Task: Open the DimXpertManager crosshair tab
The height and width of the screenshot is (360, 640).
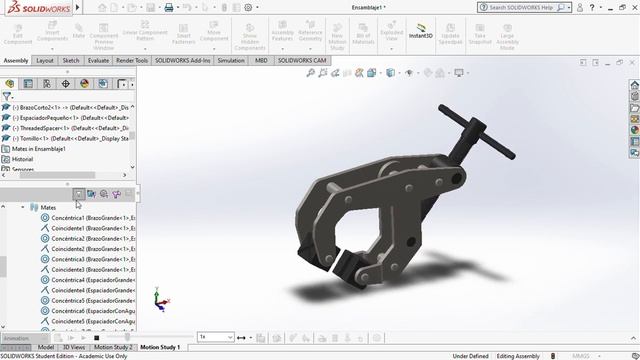Action: (65, 84)
